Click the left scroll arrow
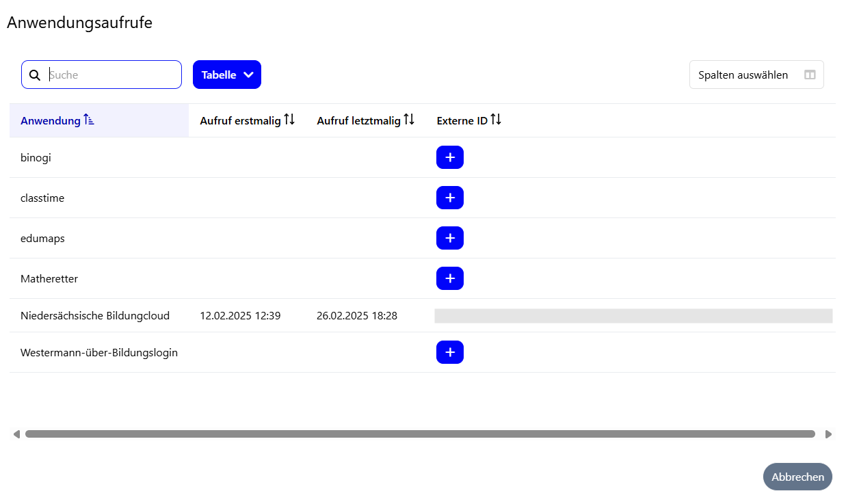846x504 pixels. click(x=16, y=434)
